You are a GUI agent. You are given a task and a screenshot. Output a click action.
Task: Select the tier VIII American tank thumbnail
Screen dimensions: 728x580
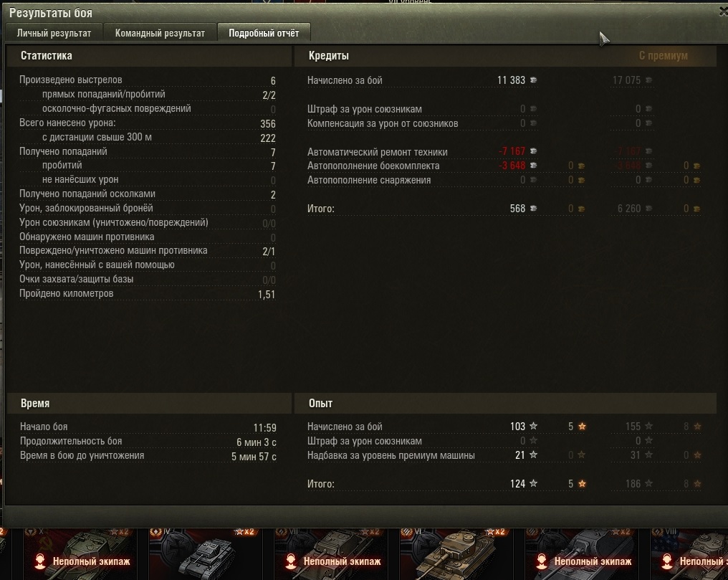(x=689, y=553)
